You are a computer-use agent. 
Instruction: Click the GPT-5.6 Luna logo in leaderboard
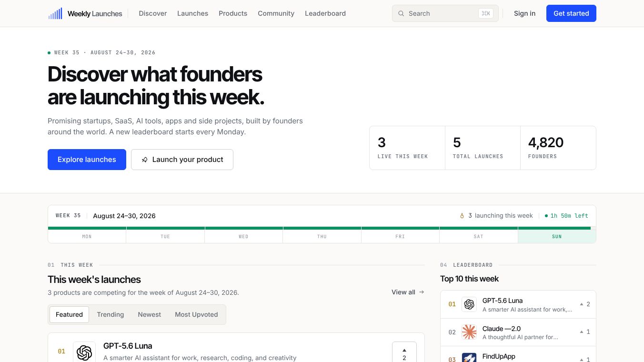coord(469,304)
